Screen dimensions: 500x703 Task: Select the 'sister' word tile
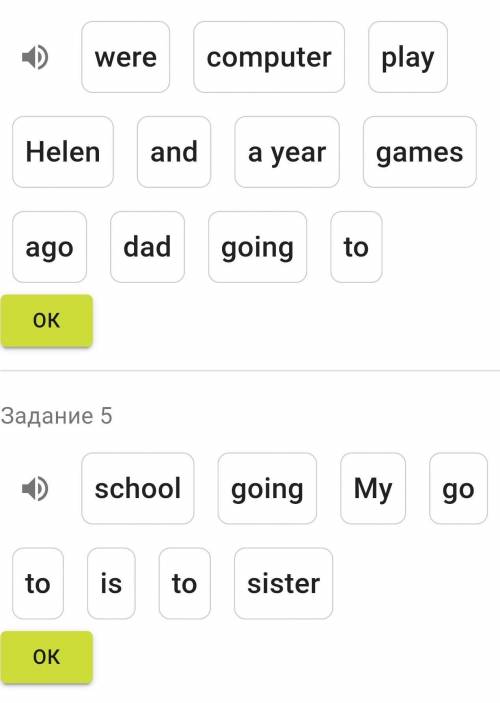[283, 583]
